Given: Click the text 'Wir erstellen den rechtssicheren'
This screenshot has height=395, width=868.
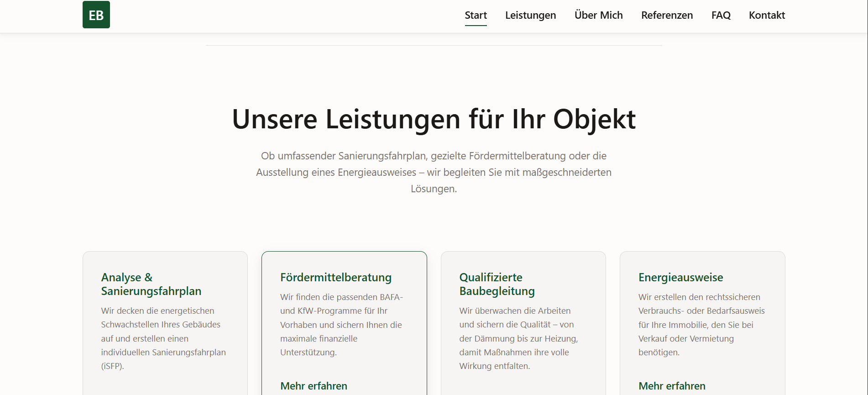Looking at the screenshot, I should point(699,297).
